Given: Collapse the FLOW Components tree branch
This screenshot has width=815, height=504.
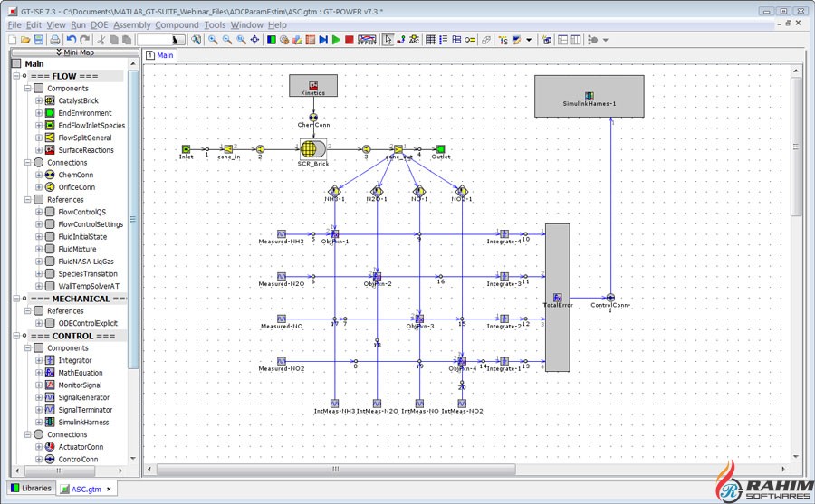Looking at the screenshot, I should coord(27,89).
